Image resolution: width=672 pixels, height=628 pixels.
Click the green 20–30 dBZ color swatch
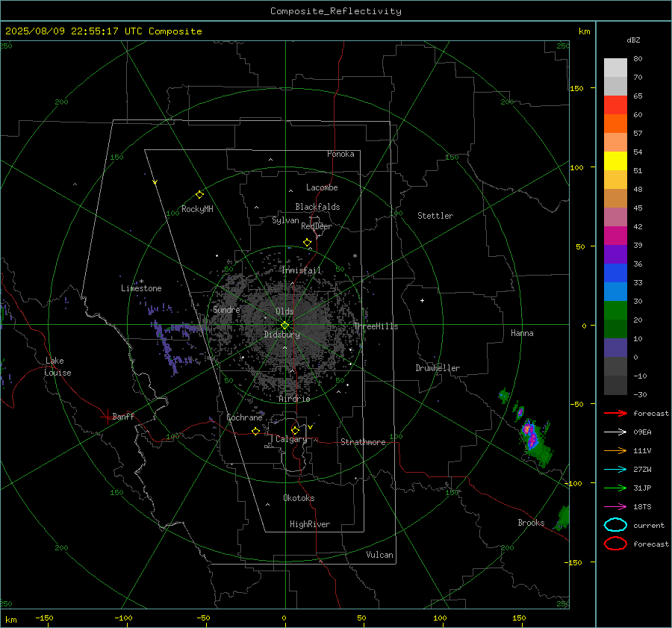click(x=615, y=311)
